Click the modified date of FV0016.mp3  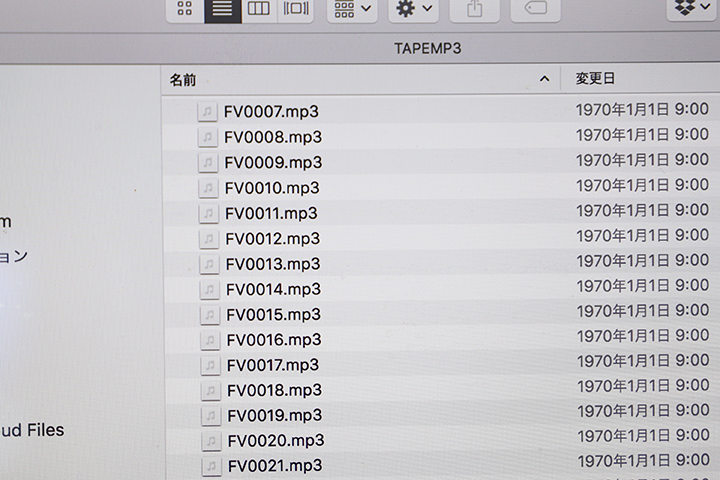coord(643,336)
